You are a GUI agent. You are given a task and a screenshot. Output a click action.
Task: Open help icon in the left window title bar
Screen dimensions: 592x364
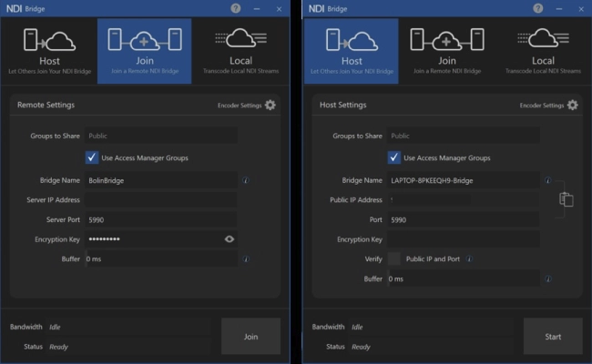pyautogui.click(x=235, y=8)
